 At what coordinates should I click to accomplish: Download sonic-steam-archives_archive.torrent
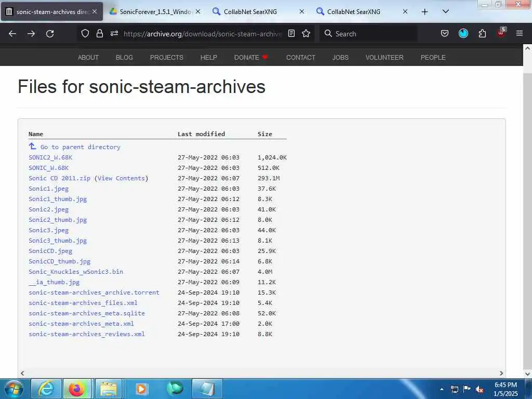[x=94, y=292]
